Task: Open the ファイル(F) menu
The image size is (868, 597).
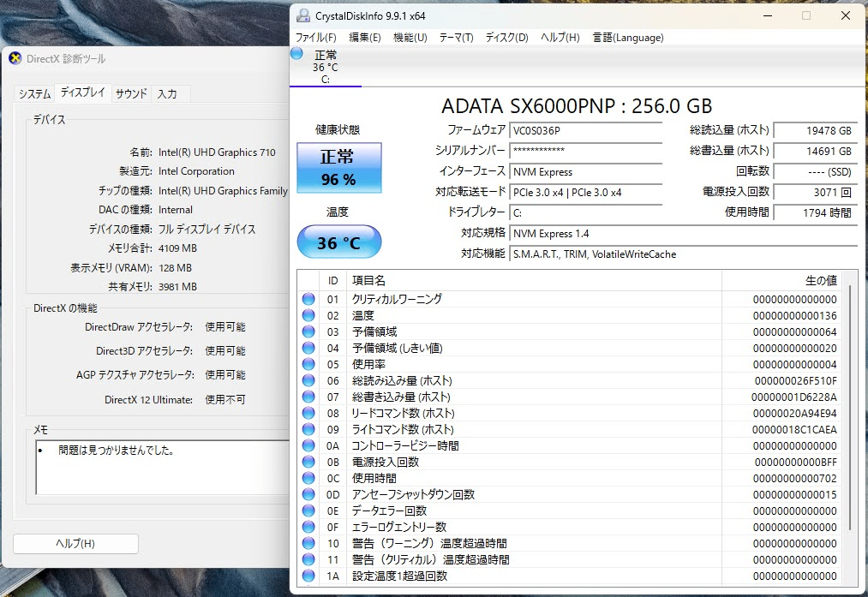Action: [x=315, y=38]
